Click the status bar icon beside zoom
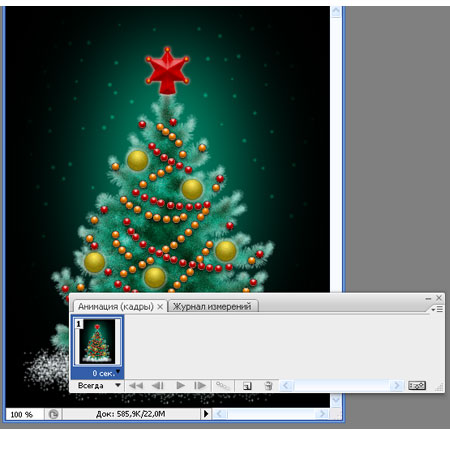450x450 pixels. [x=53, y=414]
